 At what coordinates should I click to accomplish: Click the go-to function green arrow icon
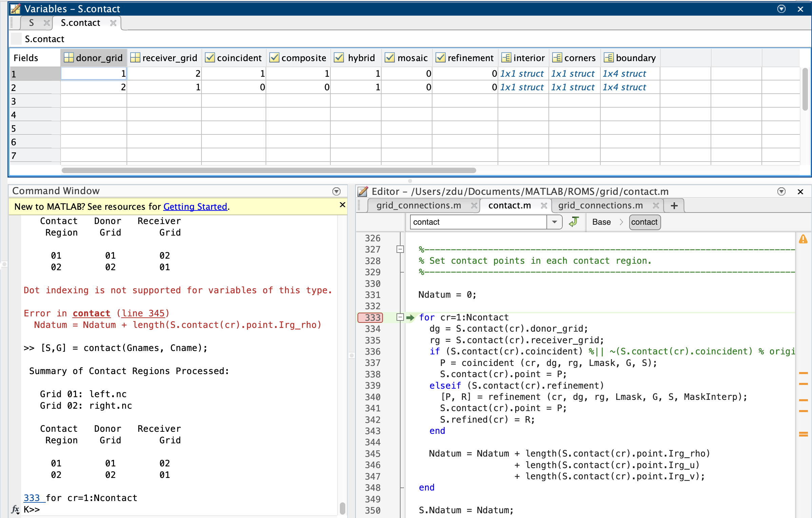[574, 222]
